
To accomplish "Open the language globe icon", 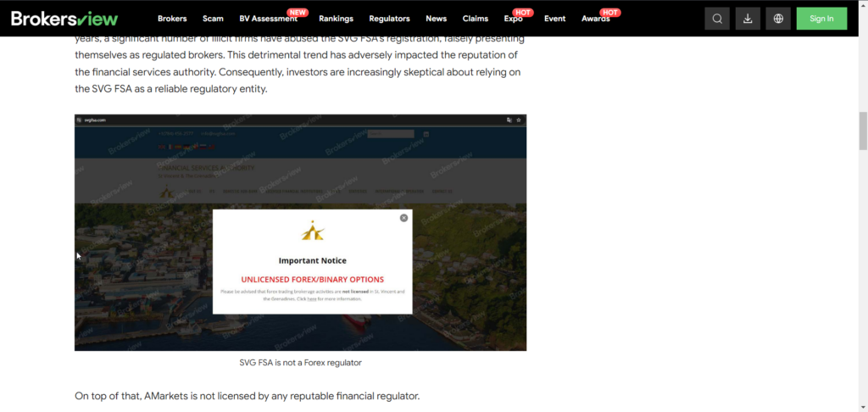I will [x=778, y=19].
